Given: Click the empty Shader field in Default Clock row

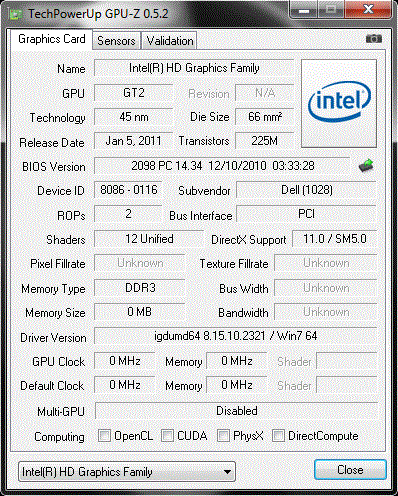Looking at the screenshot, I should (x=347, y=385).
